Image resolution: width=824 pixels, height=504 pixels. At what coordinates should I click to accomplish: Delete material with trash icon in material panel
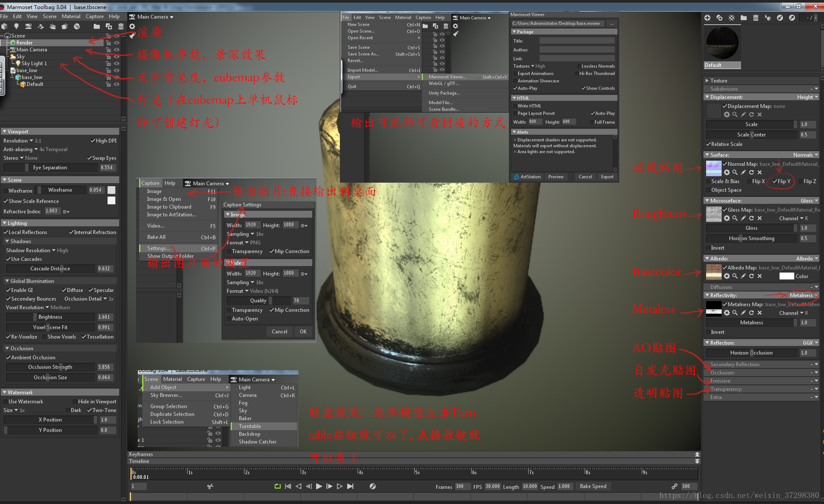pos(756,18)
